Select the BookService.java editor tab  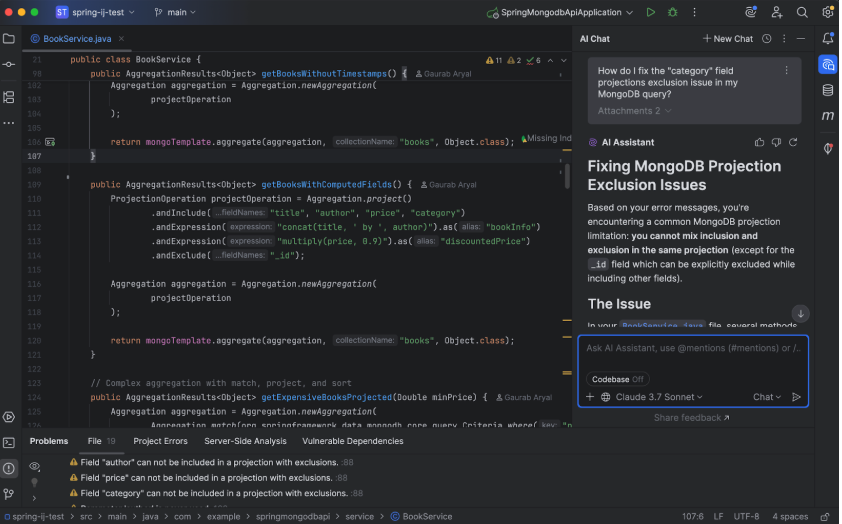click(76, 39)
